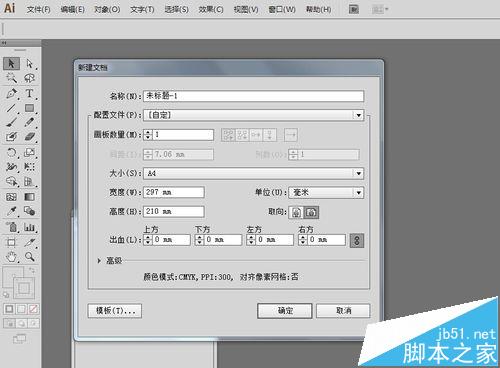Select the Scale tool

(x=30, y=152)
